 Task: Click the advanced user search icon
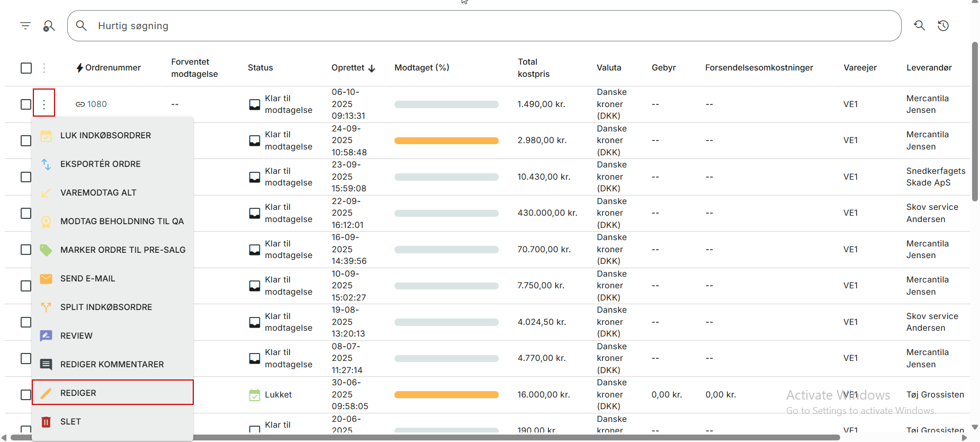49,25
